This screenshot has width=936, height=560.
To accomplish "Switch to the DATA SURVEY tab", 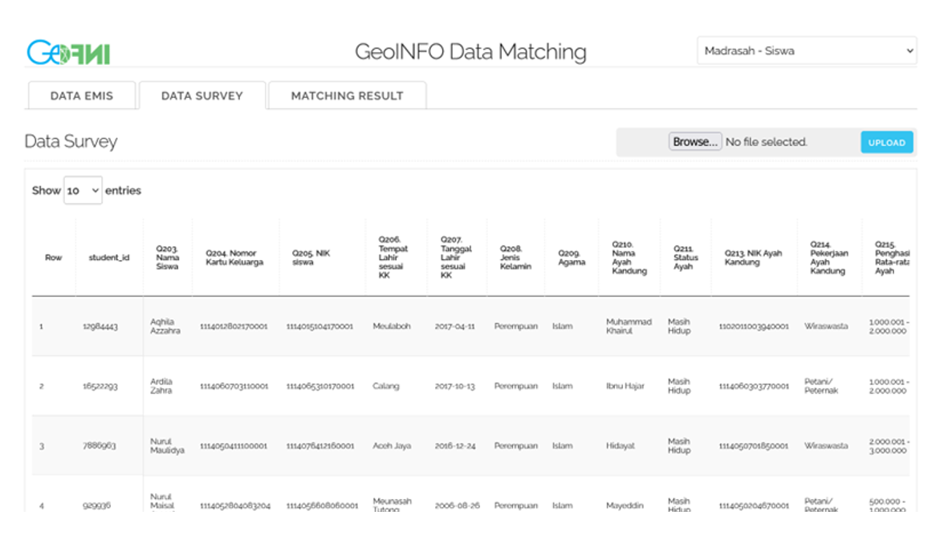I will pos(201,95).
